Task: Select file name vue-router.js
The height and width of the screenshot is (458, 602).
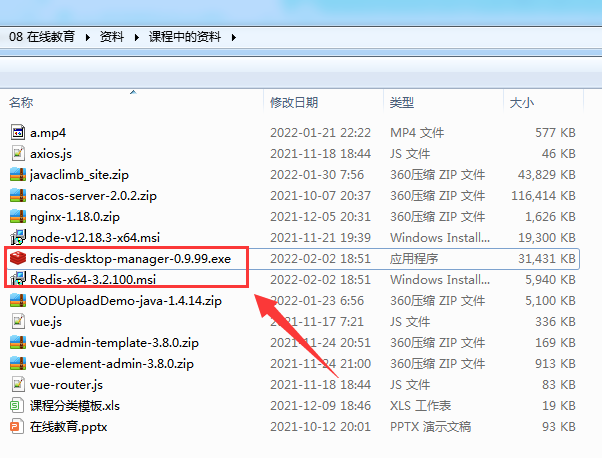Action: [x=66, y=385]
